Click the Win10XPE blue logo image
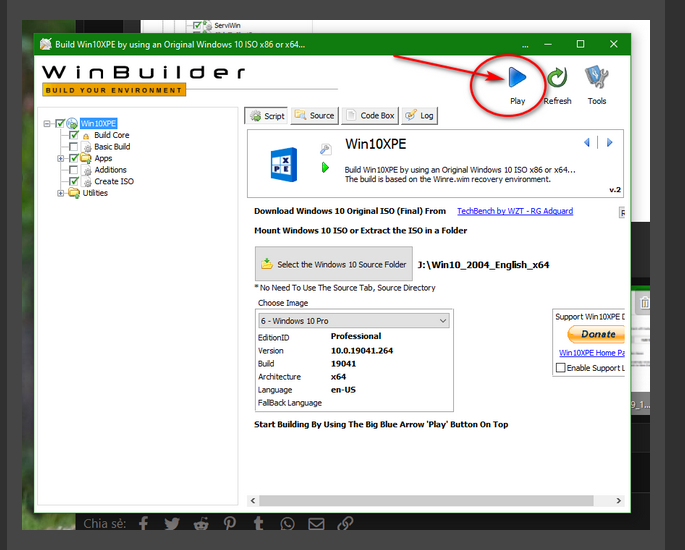The width and height of the screenshot is (685, 550). (x=284, y=164)
